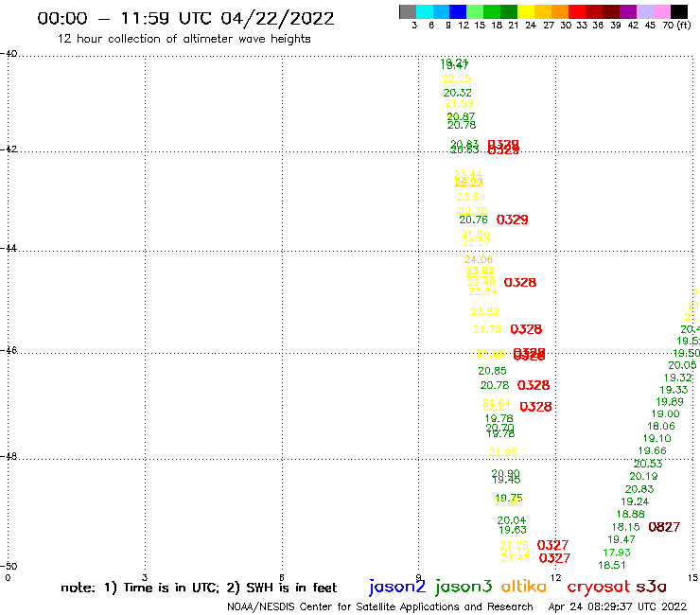Click the wave height value 22.25

pos(456,79)
